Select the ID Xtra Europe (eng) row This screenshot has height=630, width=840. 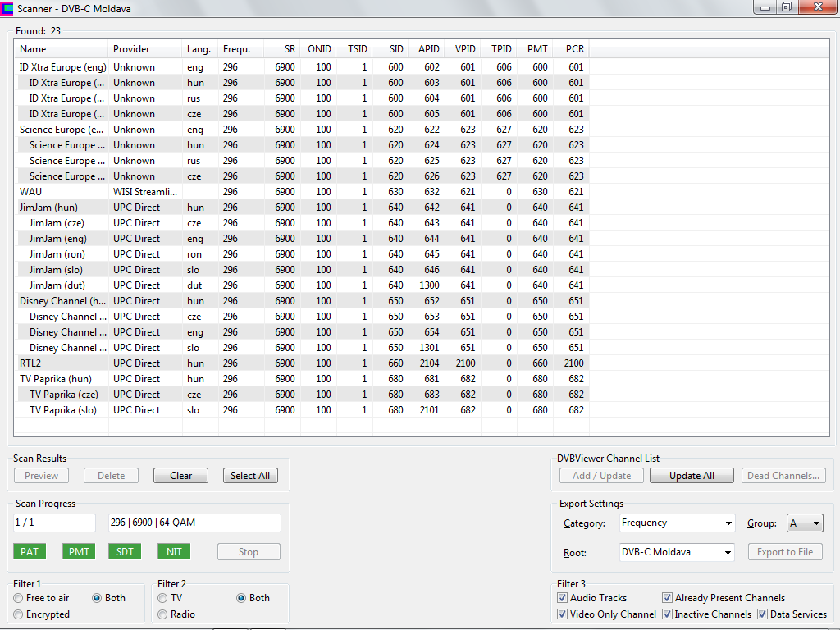coord(302,67)
